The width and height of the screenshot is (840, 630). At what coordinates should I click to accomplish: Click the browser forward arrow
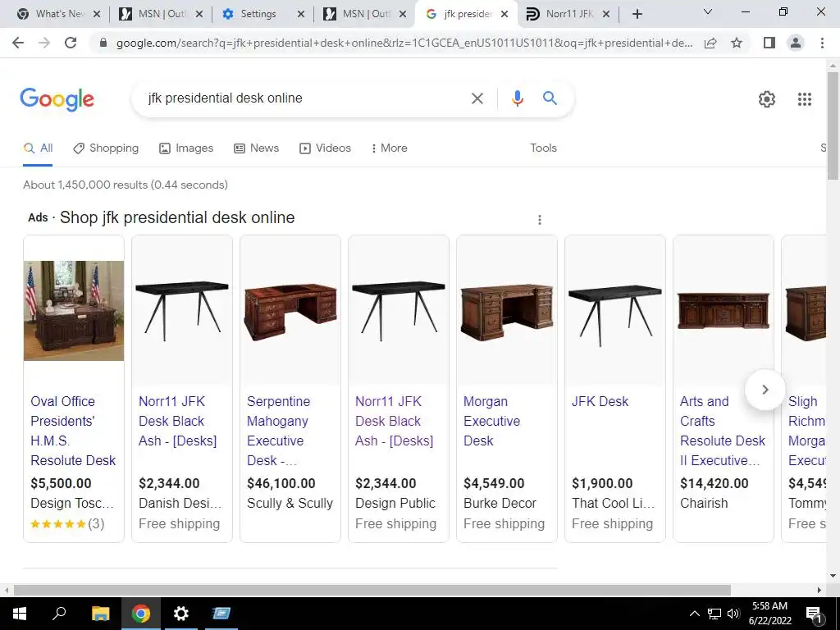(44, 43)
